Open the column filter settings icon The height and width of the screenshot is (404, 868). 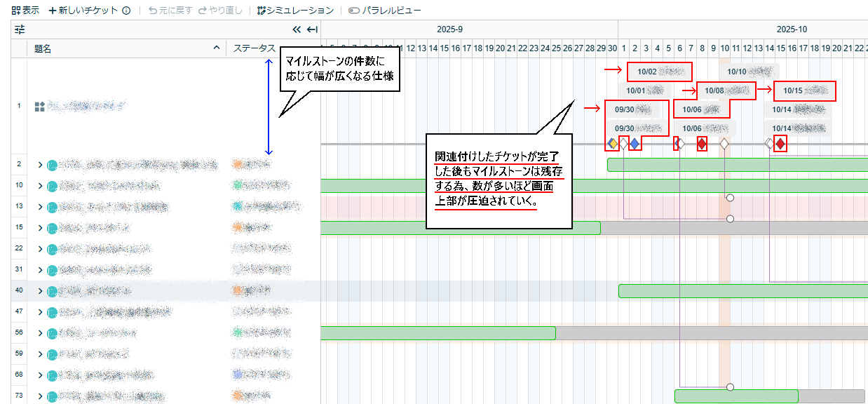(x=20, y=29)
